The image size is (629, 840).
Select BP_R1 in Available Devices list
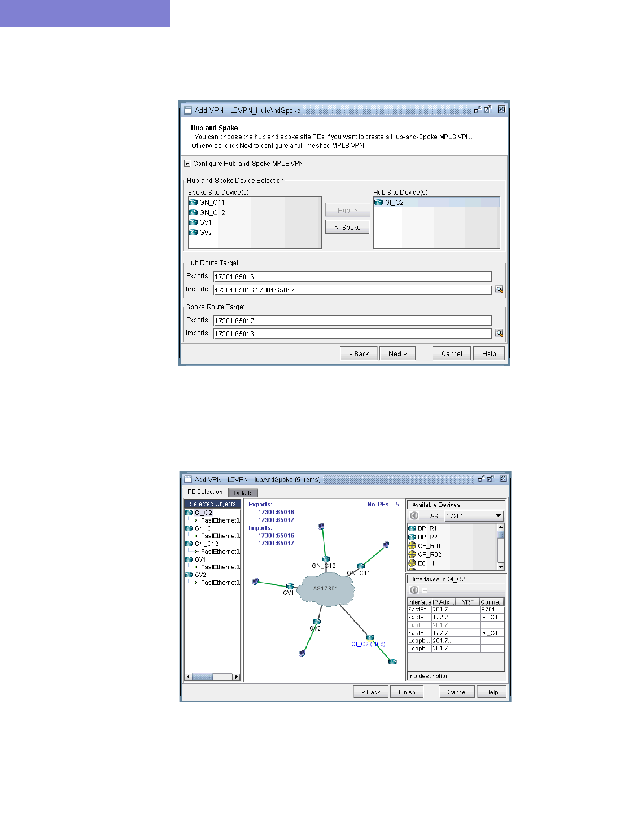pos(422,528)
